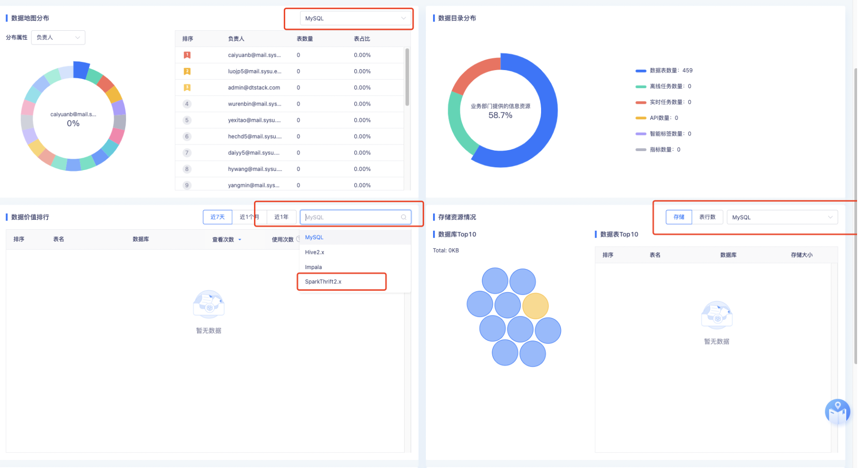Click the floating map guide icon
Screen dimensions: 868x468
(x=837, y=411)
